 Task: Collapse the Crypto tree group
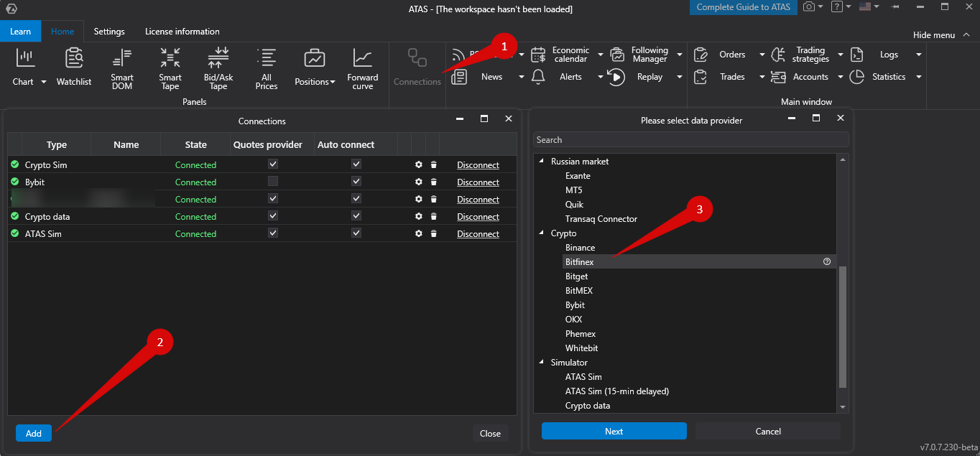tap(542, 233)
